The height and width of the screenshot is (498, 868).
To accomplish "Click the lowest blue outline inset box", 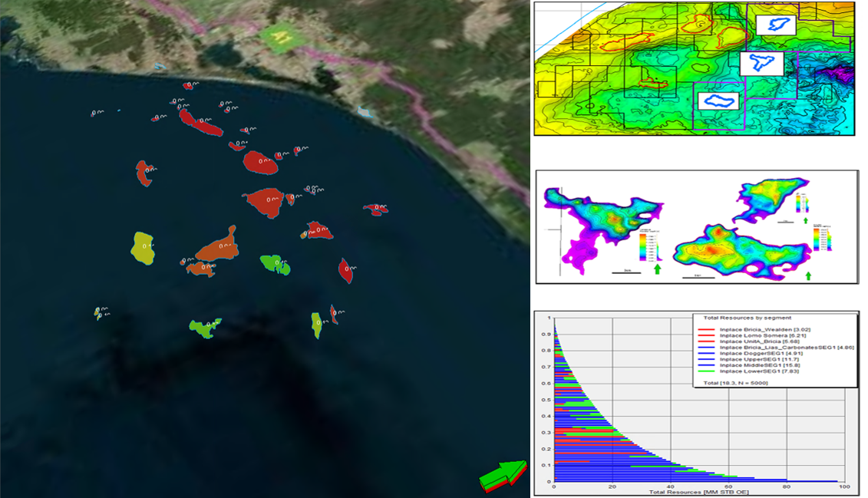I will tap(719, 101).
